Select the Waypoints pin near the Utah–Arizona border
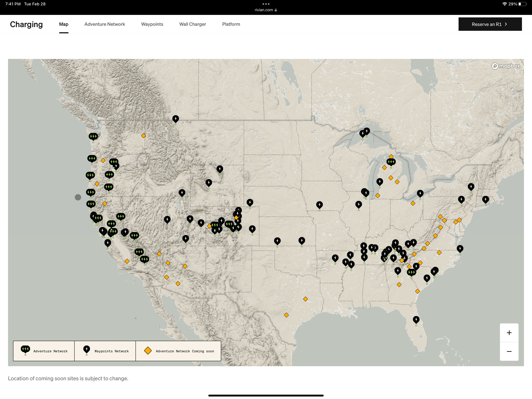This screenshot has height=399, width=532. tap(185, 239)
